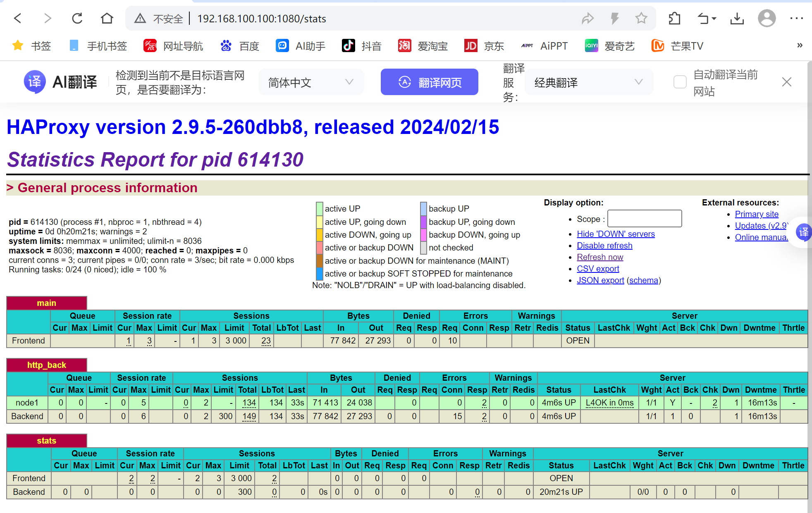
Task: Open the 百度 bookmark
Action: (x=240, y=46)
